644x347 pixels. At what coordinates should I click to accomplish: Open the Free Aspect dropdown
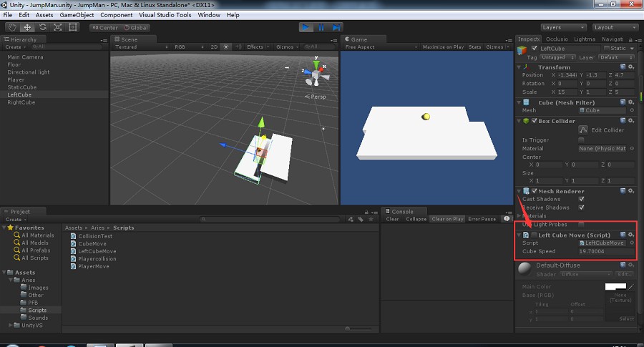pyautogui.click(x=381, y=47)
